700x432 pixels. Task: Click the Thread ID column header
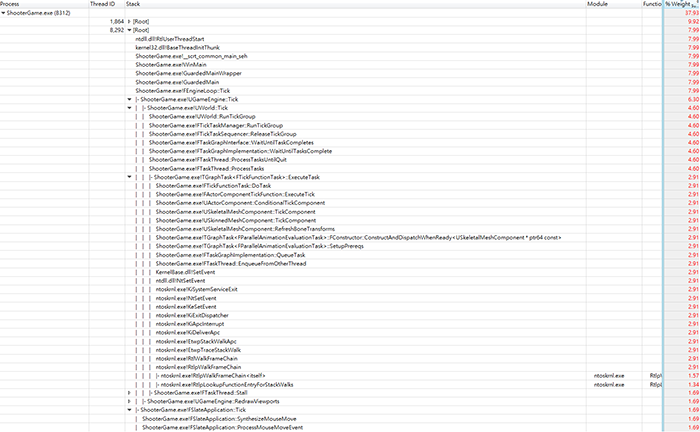point(107,4)
